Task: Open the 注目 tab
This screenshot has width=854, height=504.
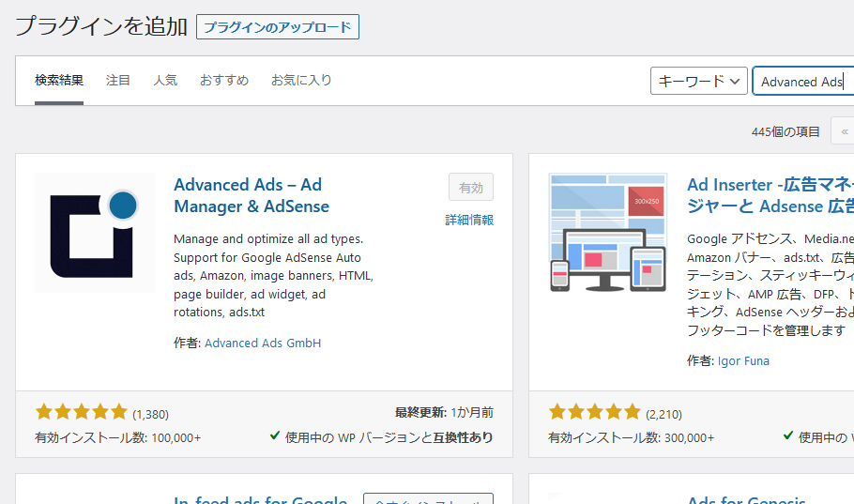Action: 117,80
